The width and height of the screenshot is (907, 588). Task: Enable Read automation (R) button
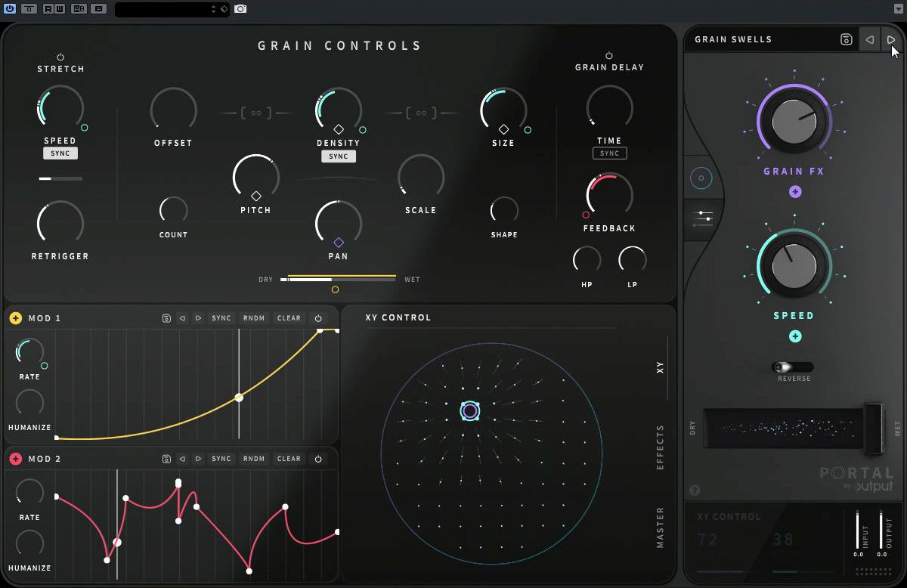tap(48, 8)
